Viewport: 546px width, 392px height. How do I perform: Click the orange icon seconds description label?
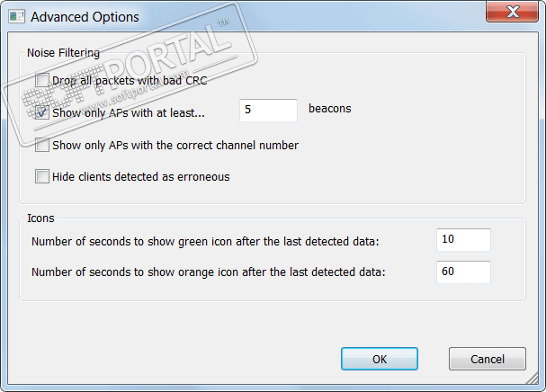208,272
